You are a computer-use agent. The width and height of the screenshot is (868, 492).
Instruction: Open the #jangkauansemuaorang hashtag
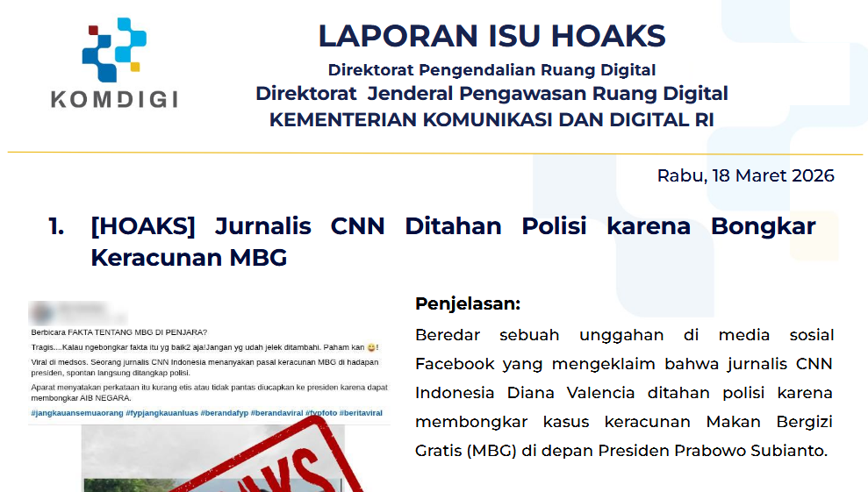click(77, 413)
